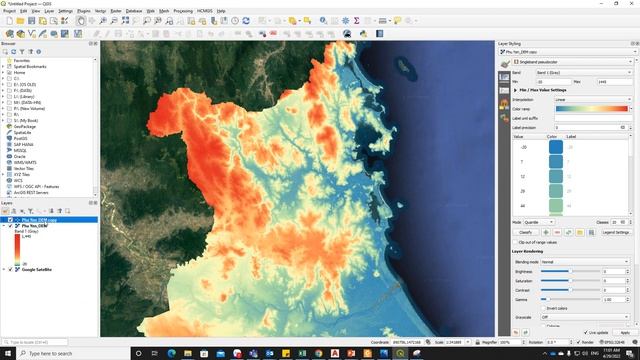
Task: Open the Band dropdown
Action: [584, 73]
